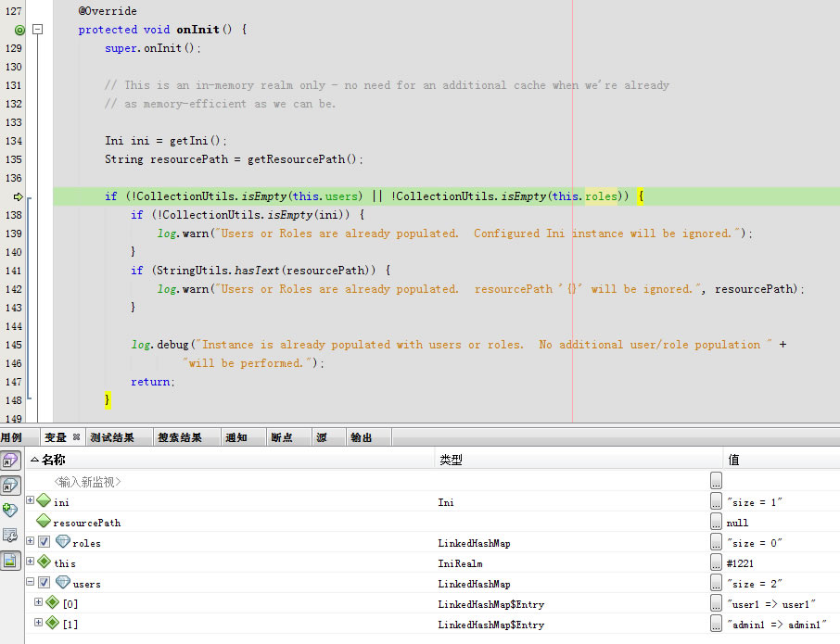The image size is (840, 644).
Task: Uncheck the roles watch checkbox
Action: click(x=45, y=542)
